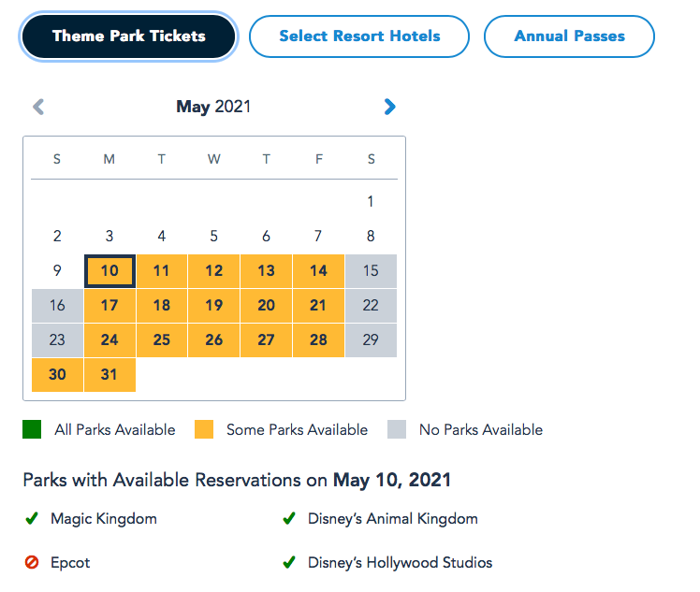Click checkmark beside Disney's Animal Kingdom
The width and height of the screenshot is (700, 592).
click(x=289, y=518)
